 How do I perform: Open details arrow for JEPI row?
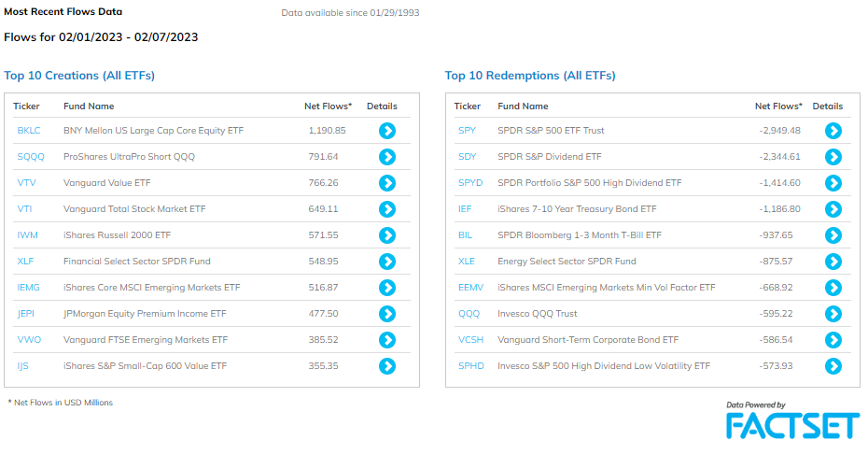point(387,314)
